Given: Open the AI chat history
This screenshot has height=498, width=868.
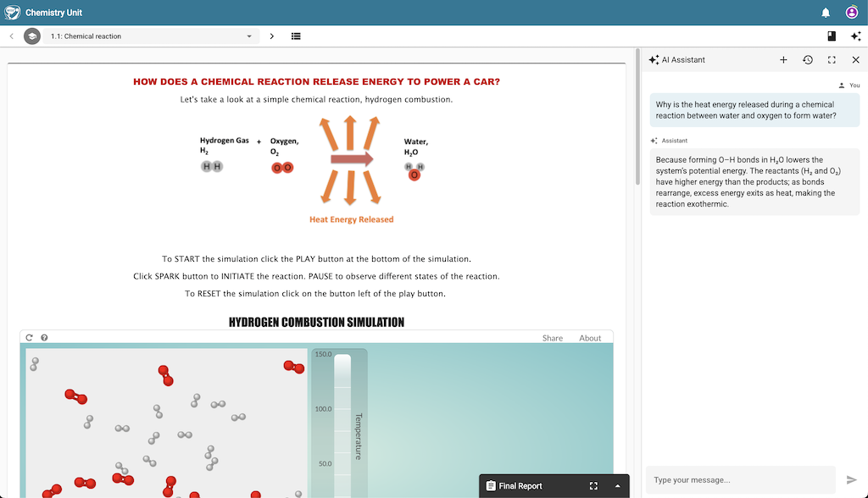Looking at the screenshot, I should 808,60.
